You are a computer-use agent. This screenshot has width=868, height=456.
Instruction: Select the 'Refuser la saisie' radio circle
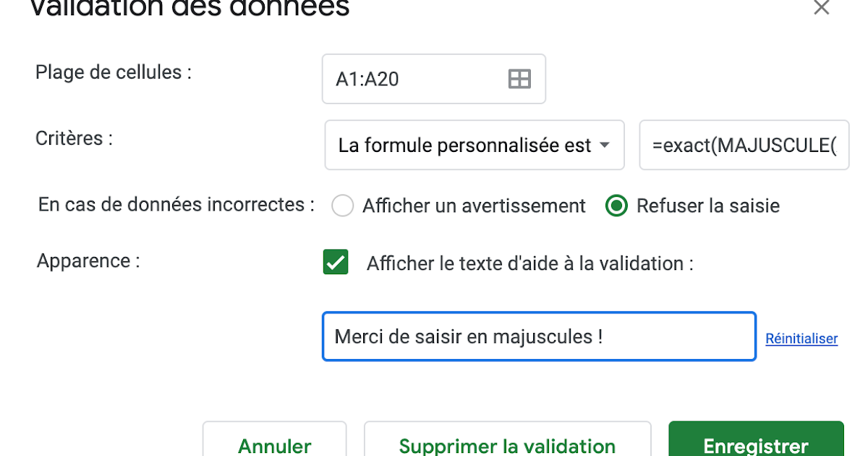click(616, 206)
